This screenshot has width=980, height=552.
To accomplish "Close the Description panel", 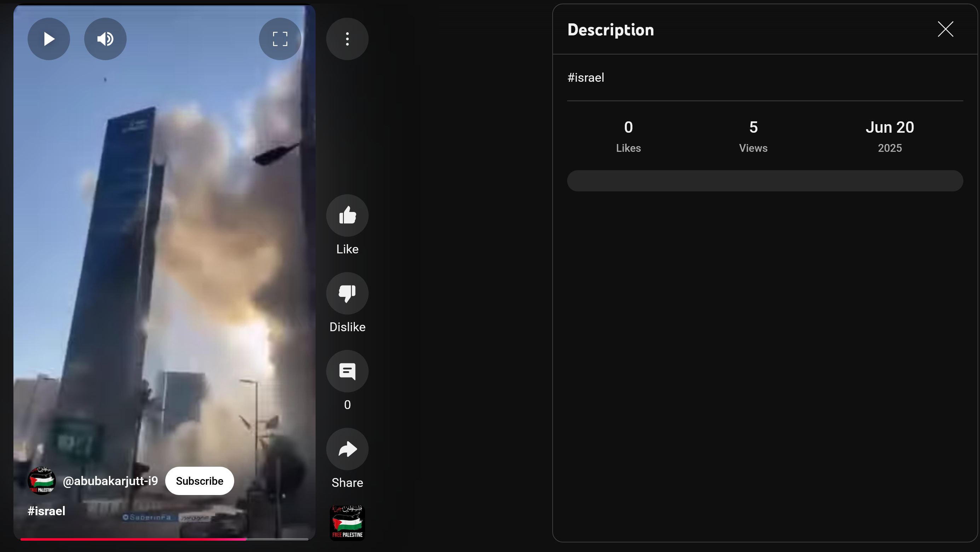I will (945, 29).
